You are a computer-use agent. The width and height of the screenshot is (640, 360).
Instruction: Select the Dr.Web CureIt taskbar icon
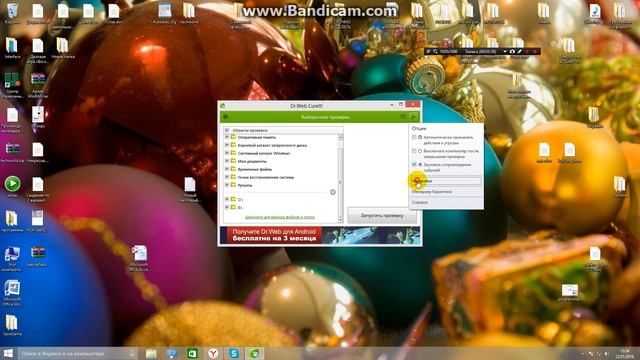255,353
